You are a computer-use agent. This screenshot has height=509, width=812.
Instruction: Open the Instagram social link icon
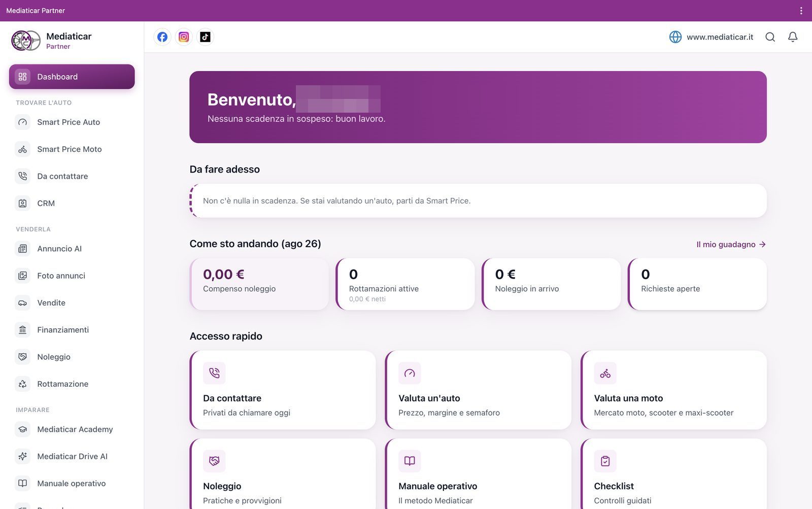[x=184, y=37]
